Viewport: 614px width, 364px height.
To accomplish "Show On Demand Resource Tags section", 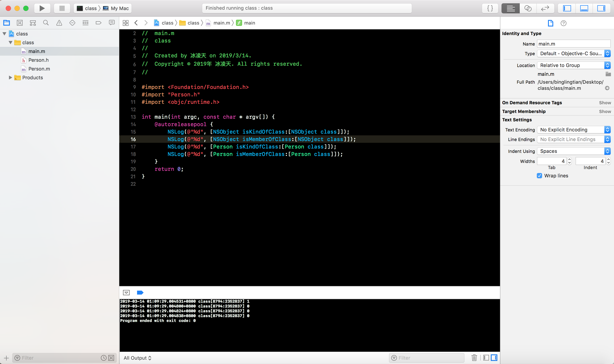I will 605,102.
